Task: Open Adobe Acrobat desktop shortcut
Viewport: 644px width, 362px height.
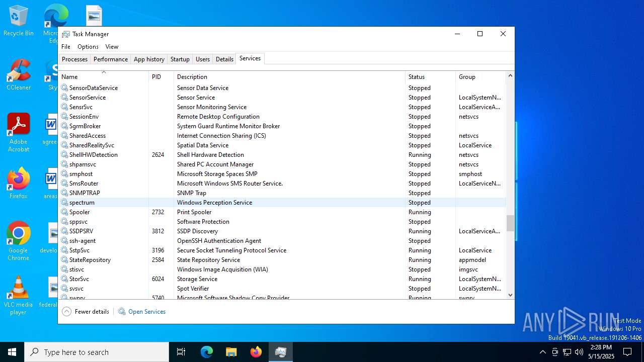Action: tap(19, 133)
